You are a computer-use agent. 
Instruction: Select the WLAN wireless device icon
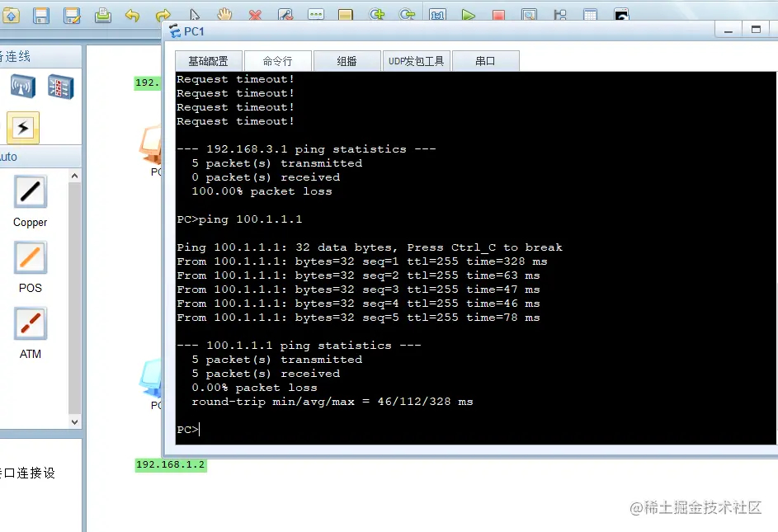(23, 87)
